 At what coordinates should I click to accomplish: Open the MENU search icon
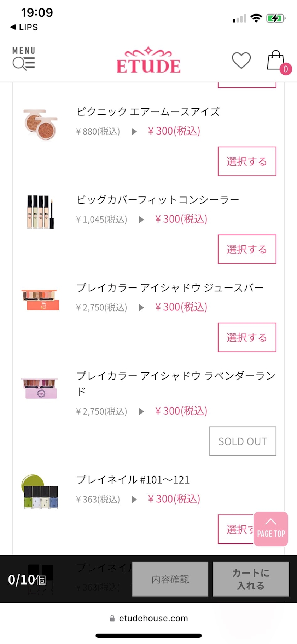pos(24,59)
